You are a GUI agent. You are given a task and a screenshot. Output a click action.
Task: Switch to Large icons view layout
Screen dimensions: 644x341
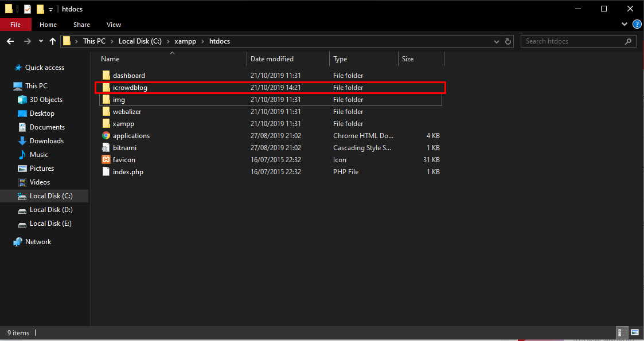pyautogui.click(x=634, y=332)
